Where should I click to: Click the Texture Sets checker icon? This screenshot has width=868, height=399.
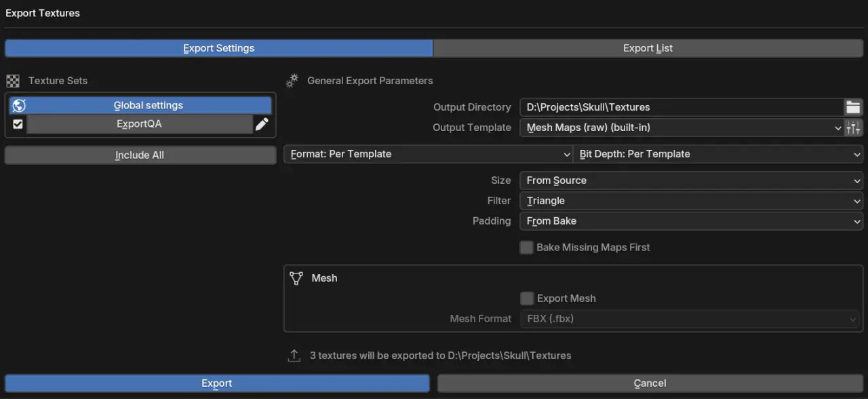[13, 81]
